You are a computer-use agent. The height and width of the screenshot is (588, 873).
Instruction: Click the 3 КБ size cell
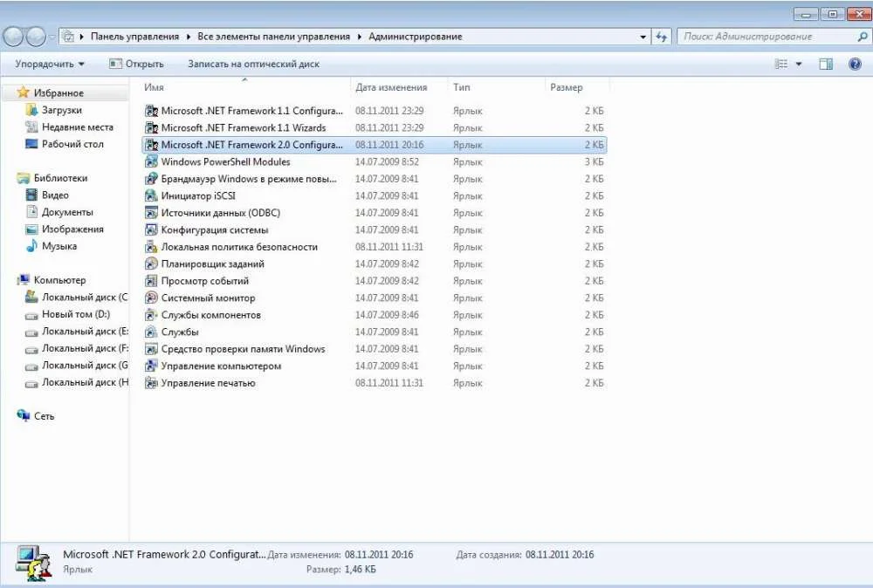pos(594,162)
